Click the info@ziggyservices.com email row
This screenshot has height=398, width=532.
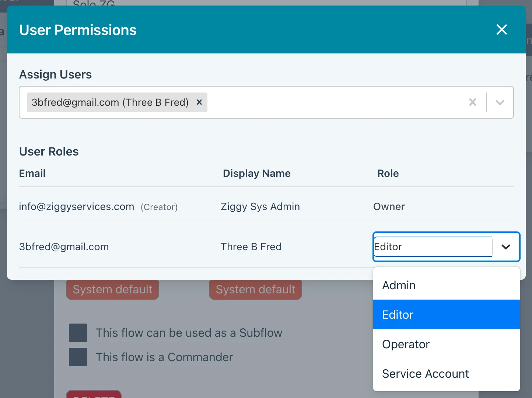tap(77, 206)
